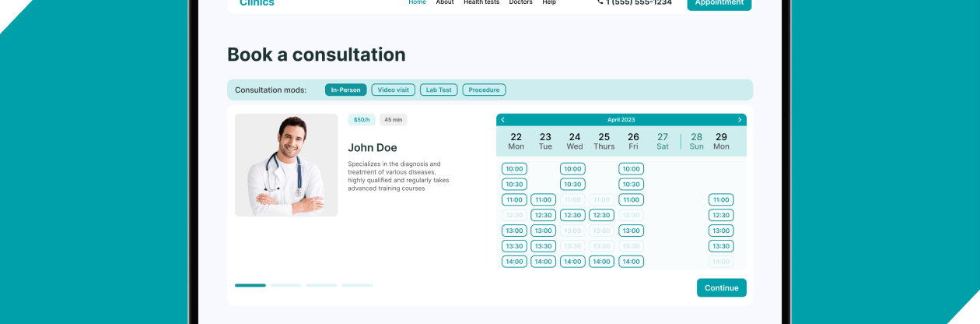This screenshot has height=324, width=980.
Task: Click the fourth step progress bar
Action: (357, 286)
